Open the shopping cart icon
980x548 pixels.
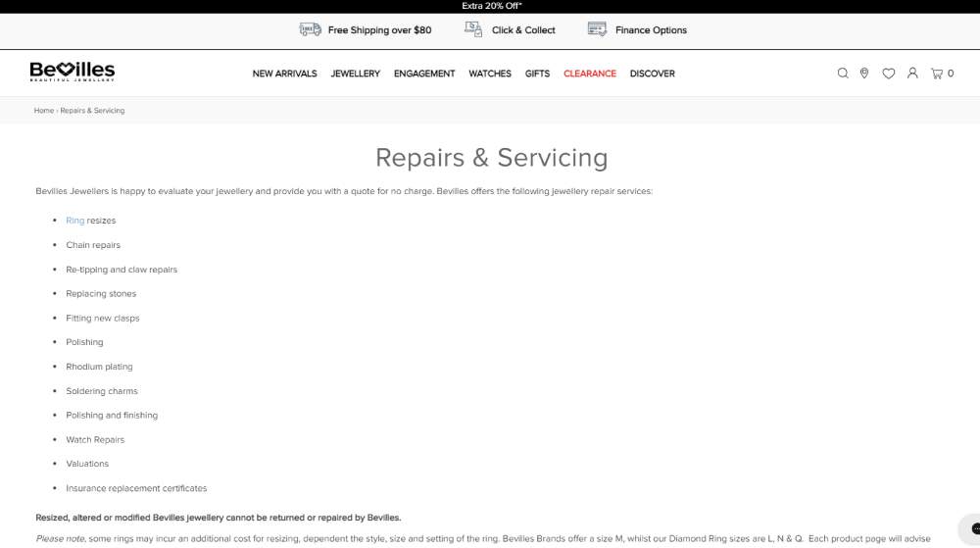936,74
